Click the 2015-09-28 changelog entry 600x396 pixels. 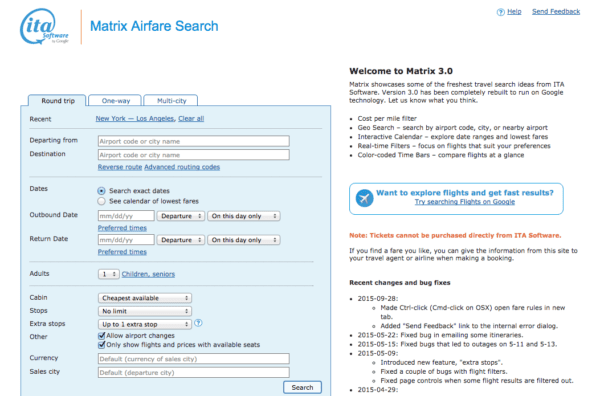[378, 298]
